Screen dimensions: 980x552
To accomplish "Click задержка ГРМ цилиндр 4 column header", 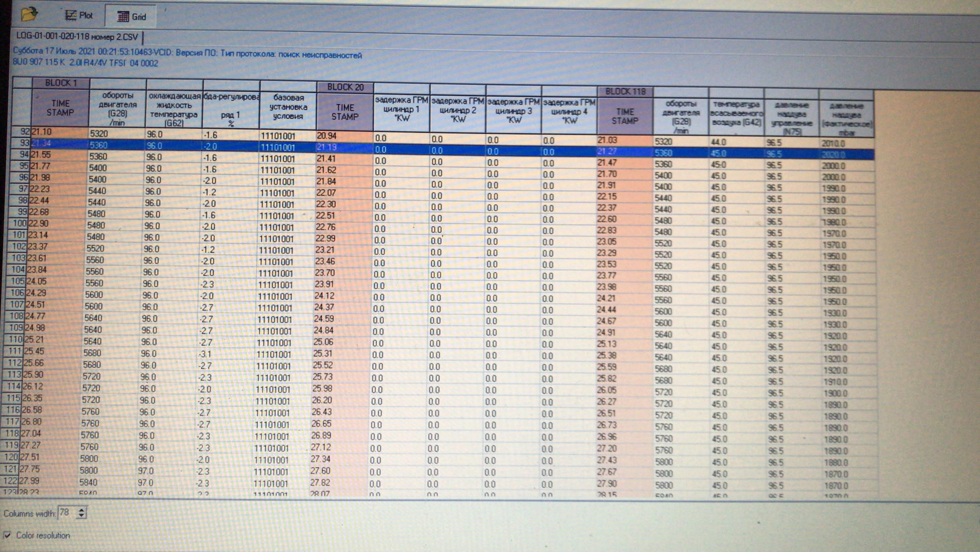I will 569,111.
